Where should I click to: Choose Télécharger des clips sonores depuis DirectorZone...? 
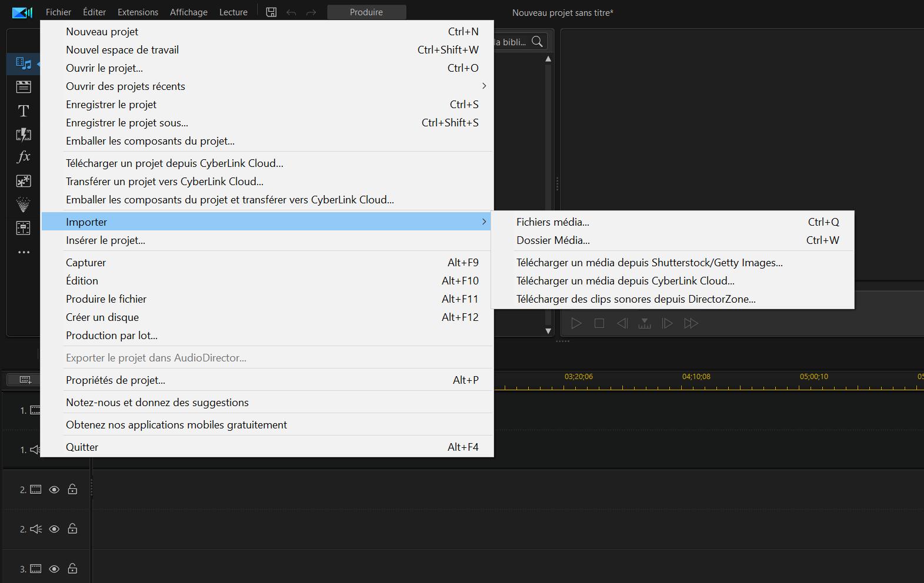coord(673,299)
